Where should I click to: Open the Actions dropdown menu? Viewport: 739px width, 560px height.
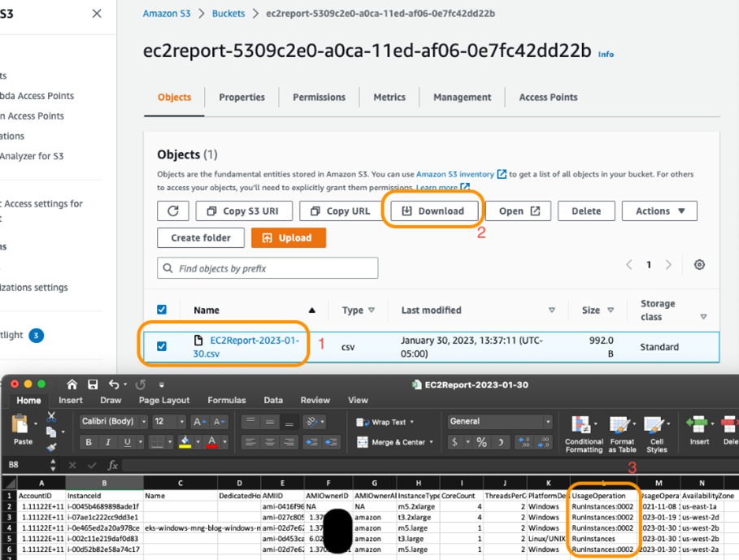coord(659,211)
